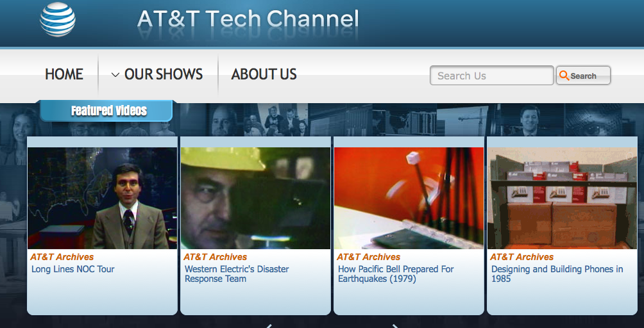The width and height of the screenshot is (644, 328).
Task: Select the Featured Videos tab
Action: (x=106, y=111)
